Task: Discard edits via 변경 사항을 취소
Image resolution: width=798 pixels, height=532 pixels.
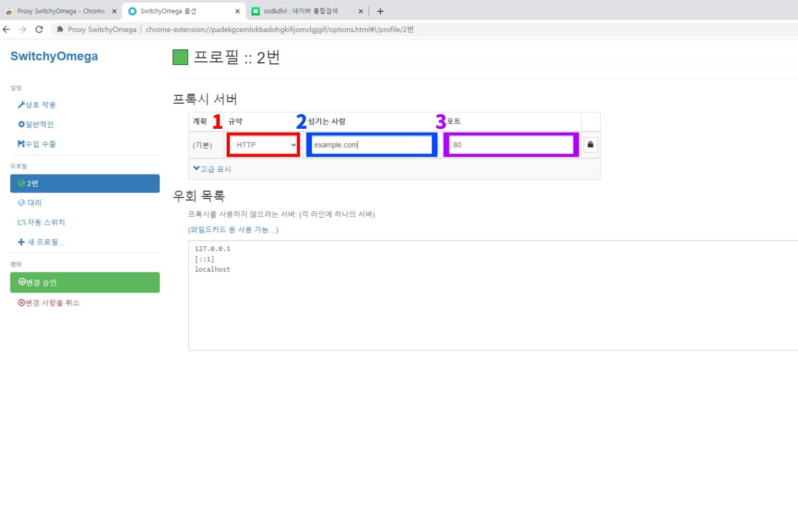Action: click(x=49, y=303)
